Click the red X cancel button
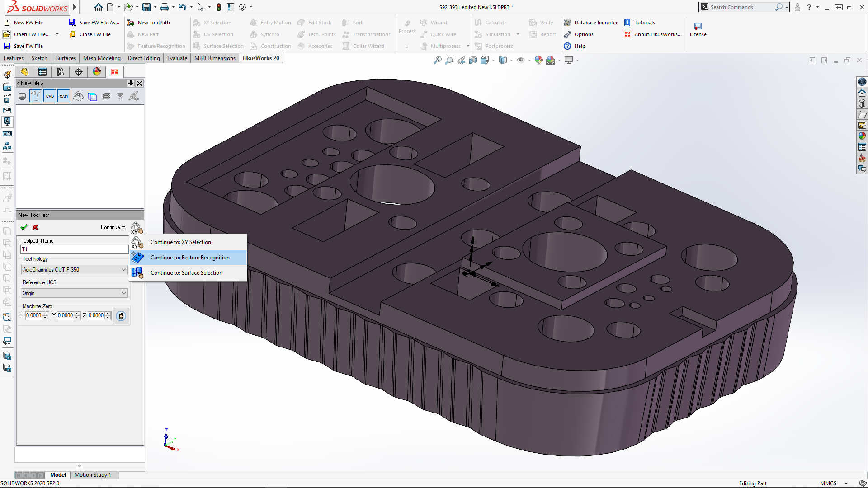The width and height of the screenshot is (868, 488). pyautogui.click(x=35, y=227)
